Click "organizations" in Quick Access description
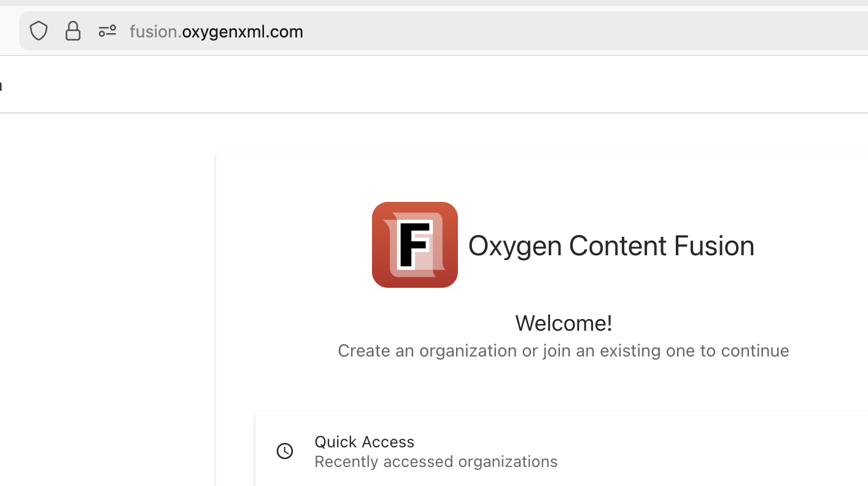868x486 pixels. pyautogui.click(x=508, y=461)
